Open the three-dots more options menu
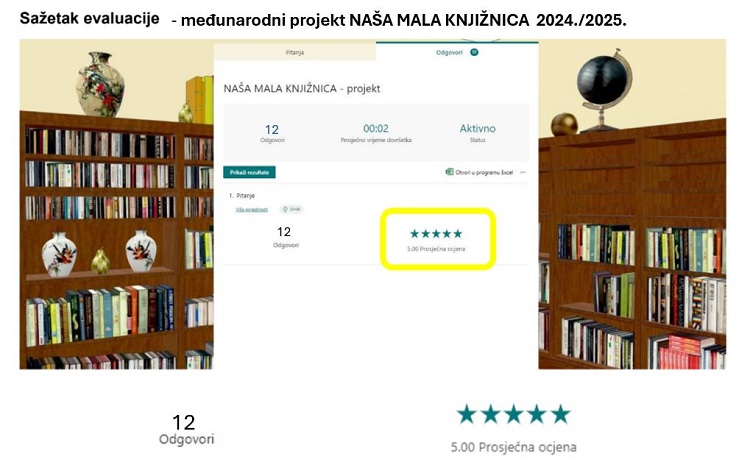Image resolution: width=750 pixels, height=473 pixels. [523, 172]
